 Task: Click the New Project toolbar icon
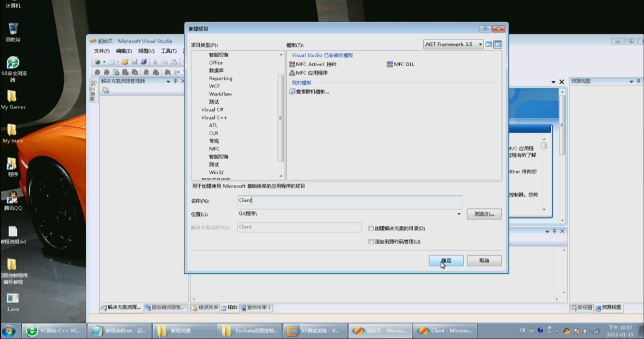pos(97,62)
